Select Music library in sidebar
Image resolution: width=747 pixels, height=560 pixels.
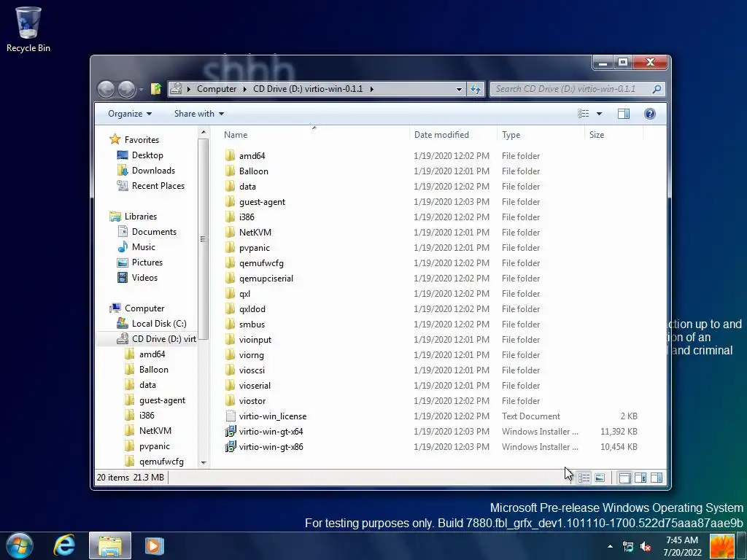click(x=144, y=246)
